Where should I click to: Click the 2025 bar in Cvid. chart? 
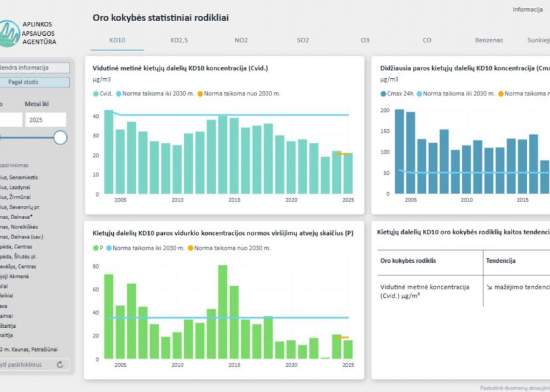point(348,173)
